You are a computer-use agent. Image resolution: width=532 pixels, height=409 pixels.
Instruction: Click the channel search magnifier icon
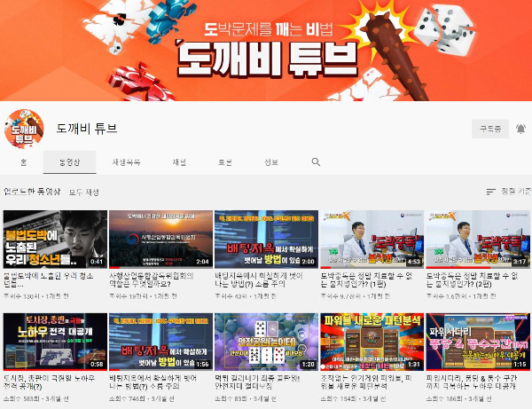click(316, 162)
